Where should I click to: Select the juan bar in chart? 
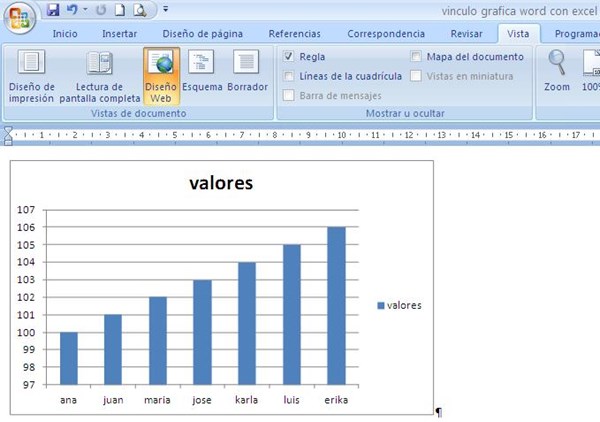coord(113,350)
